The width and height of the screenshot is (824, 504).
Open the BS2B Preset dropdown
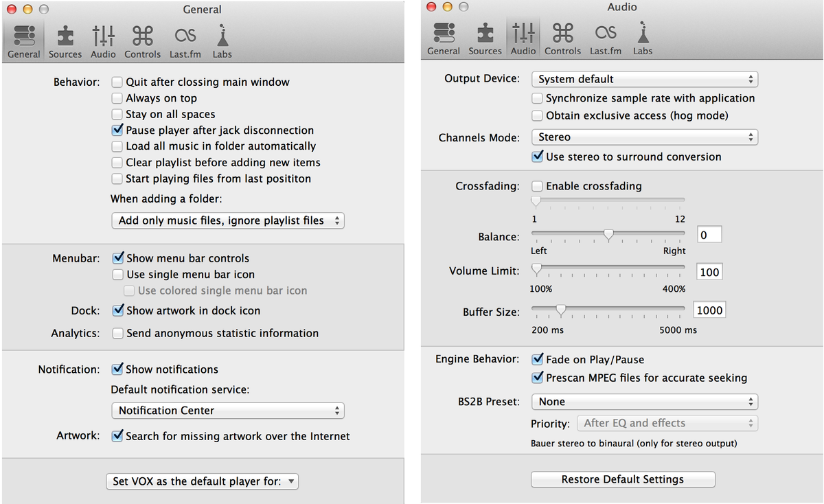(x=644, y=402)
